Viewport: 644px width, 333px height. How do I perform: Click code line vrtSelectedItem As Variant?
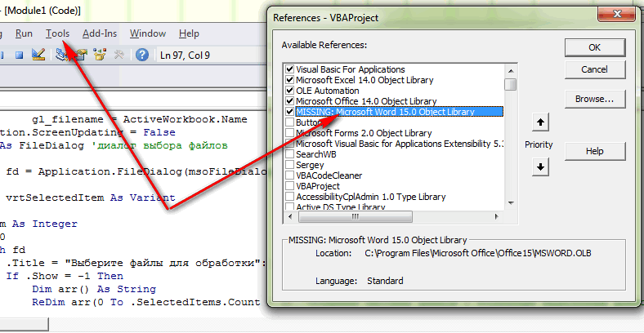91,198
